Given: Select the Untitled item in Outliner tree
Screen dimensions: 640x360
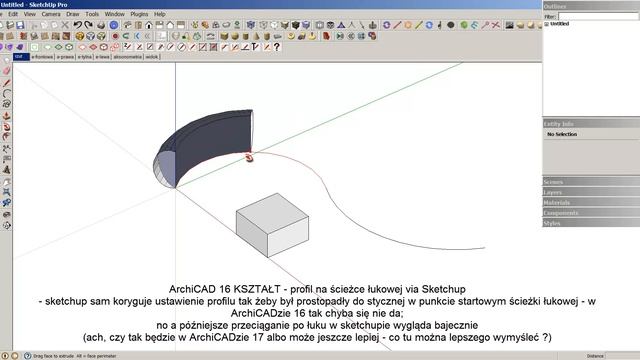Looking at the screenshot, I should [x=559, y=24].
